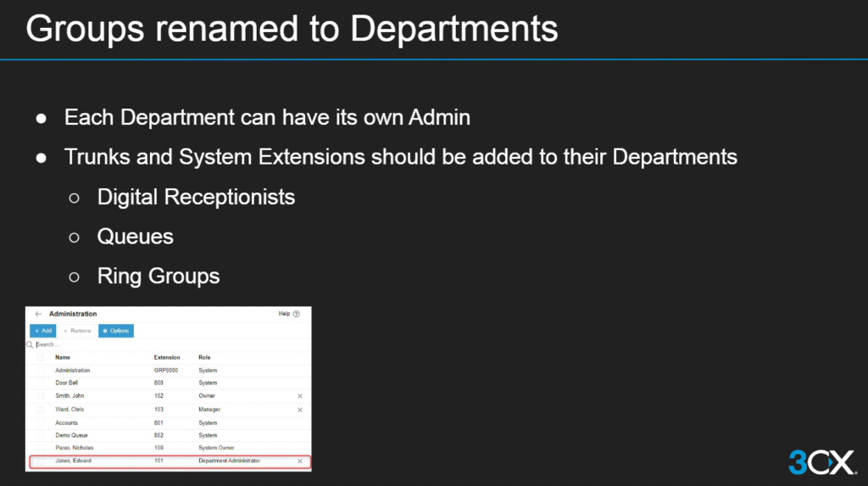Remove Smith, John using the X icon
Image resolution: width=868 pixels, height=486 pixels.
300,397
